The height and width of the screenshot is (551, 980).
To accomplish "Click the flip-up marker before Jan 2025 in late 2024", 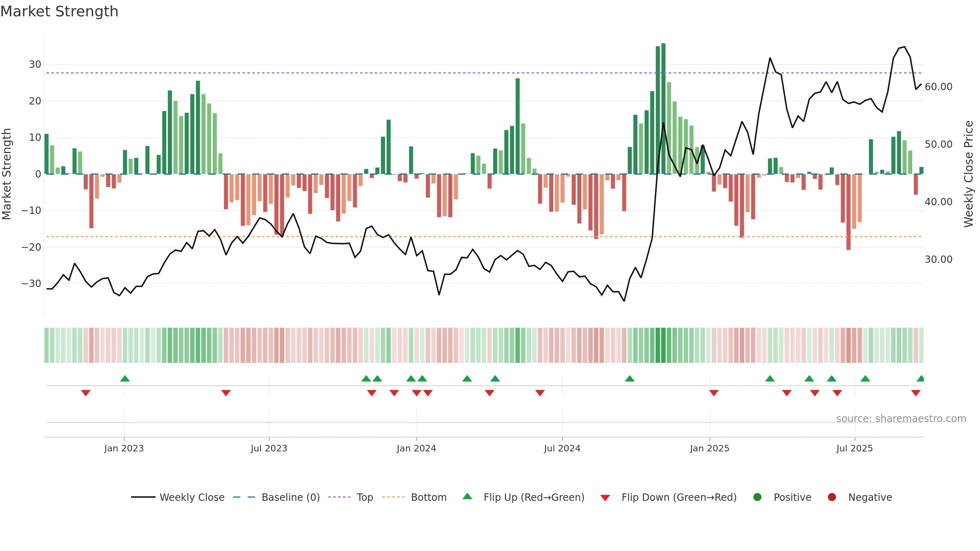I will point(630,378).
